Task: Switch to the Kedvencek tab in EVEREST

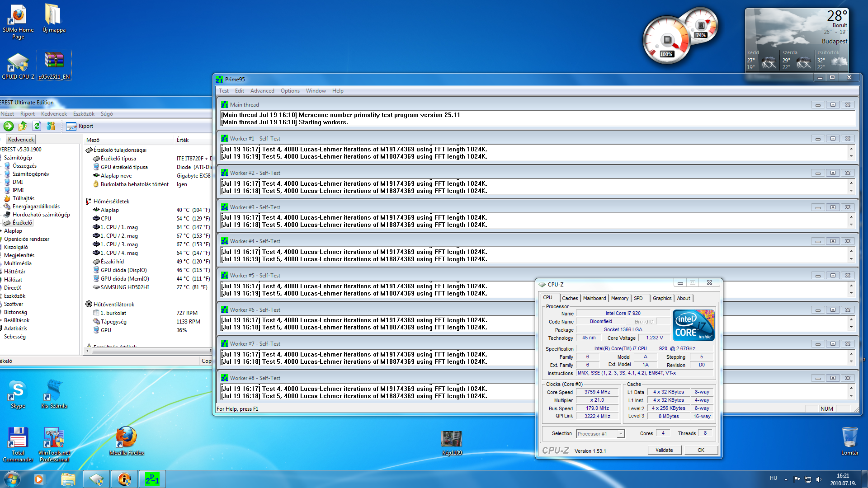Action: [x=21, y=140]
